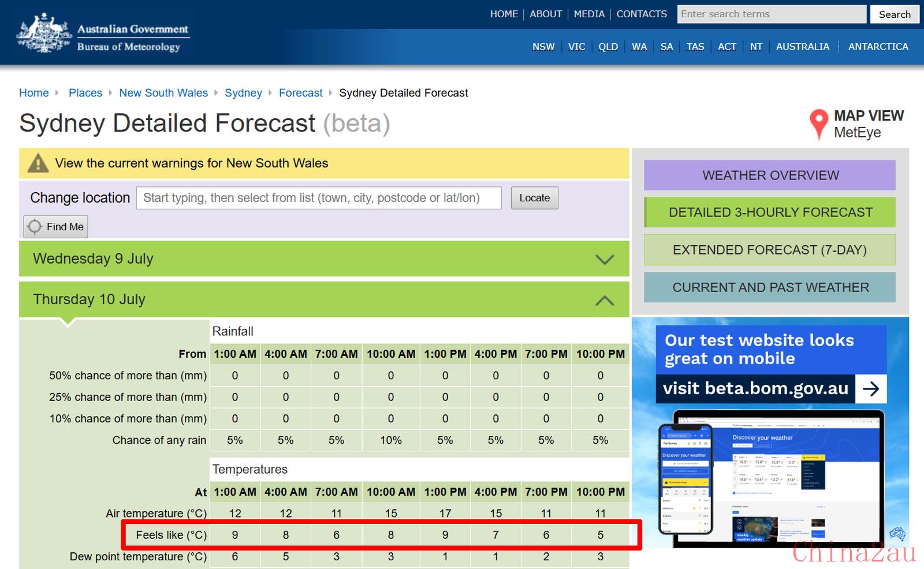The image size is (924, 569).
Task: Click the Find Me crosshair icon
Action: pos(35,227)
